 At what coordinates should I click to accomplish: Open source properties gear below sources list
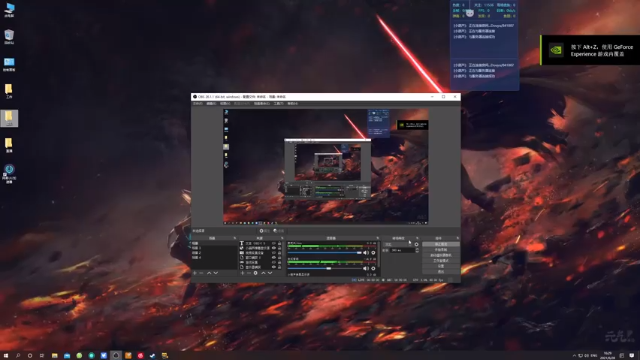(256, 273)
